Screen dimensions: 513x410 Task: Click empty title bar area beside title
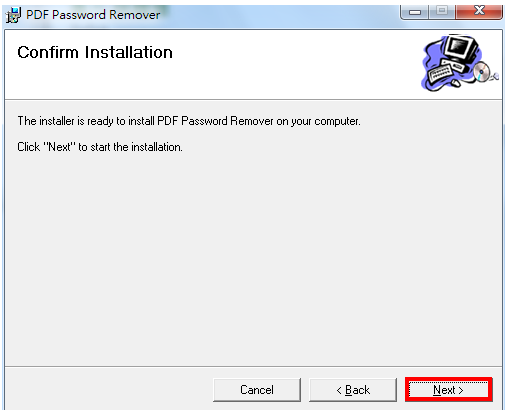[x=280, y=15]
